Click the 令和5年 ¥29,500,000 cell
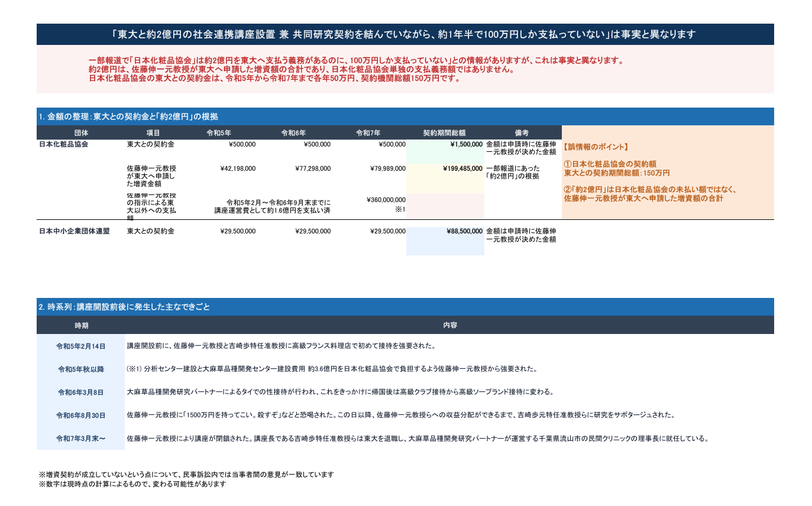 238,231
